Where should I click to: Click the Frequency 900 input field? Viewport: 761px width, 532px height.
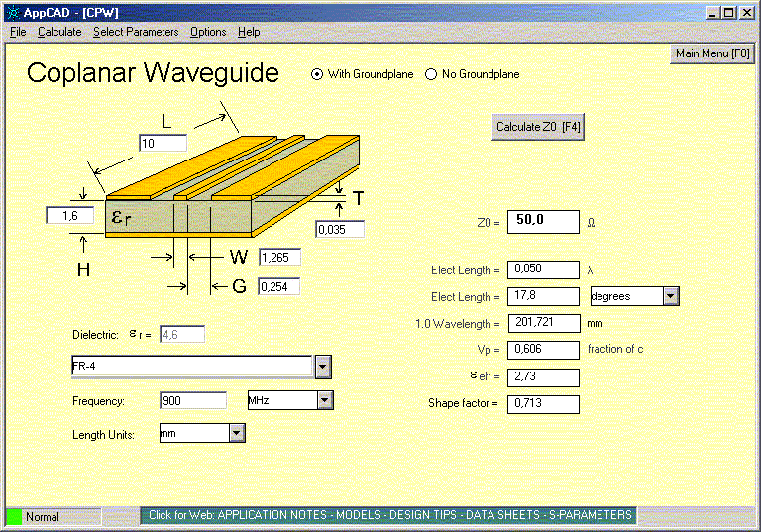(x=193, y=401)
